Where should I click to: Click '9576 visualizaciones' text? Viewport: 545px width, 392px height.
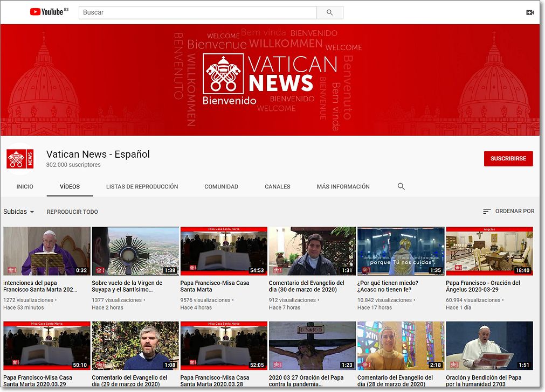(x=205, y=300)
